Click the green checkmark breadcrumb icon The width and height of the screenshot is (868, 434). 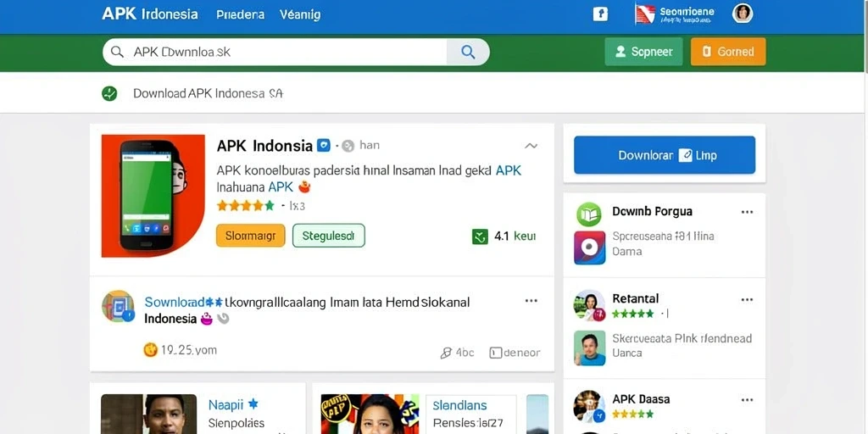coord(109,93)
